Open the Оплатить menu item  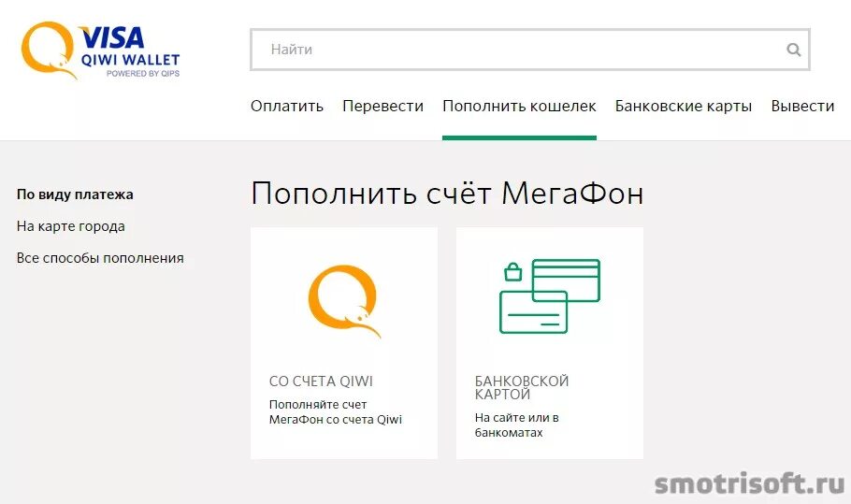(x=287, y=106)
